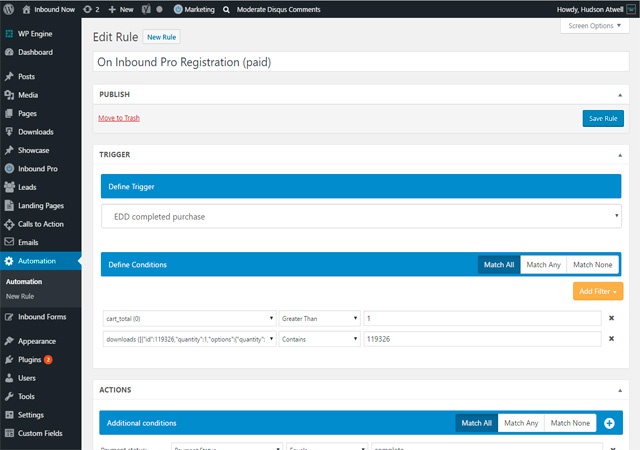Open the downloads filter dropdown
The width and height of the screenshot is (640, 450).
point(189,339)
